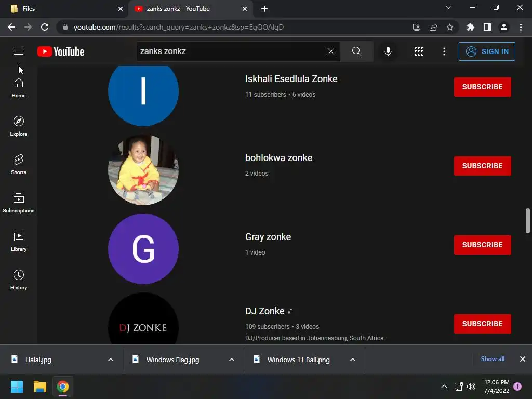Go forward in the browser

click(x=28, y=27)
